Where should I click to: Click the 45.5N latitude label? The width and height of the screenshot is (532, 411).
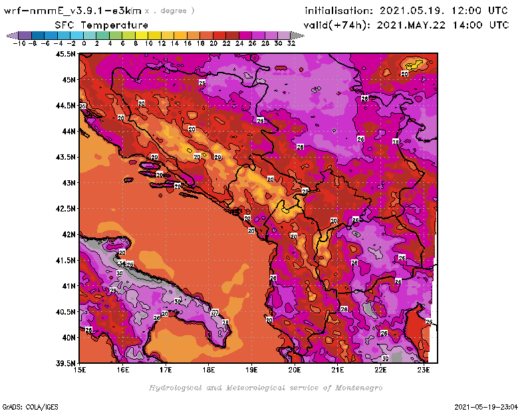[65, 54]
